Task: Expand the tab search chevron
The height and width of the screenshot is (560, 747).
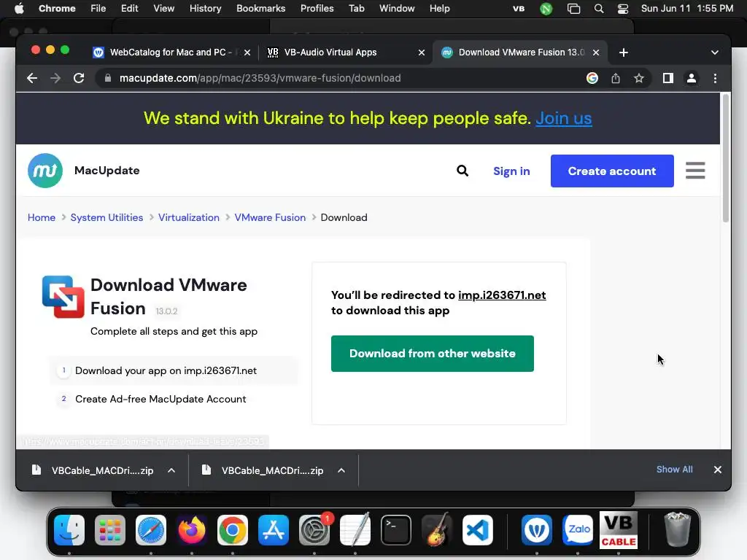Action: (x=715, y=52)
